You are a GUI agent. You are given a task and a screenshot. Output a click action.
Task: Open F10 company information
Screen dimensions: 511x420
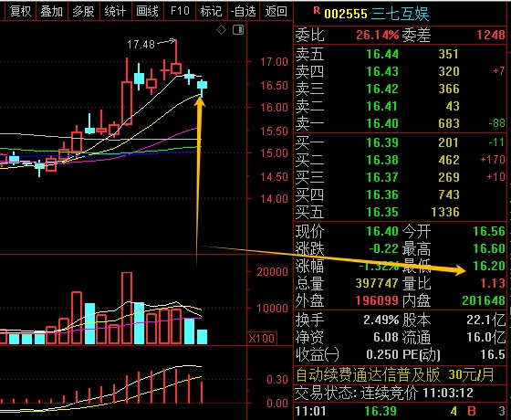(x=180, y=11)
